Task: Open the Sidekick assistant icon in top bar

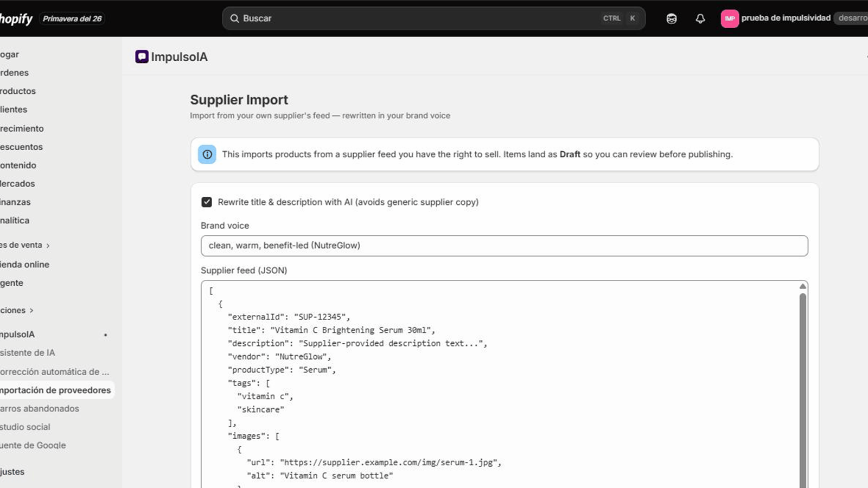Action: (x=672, y=18)
